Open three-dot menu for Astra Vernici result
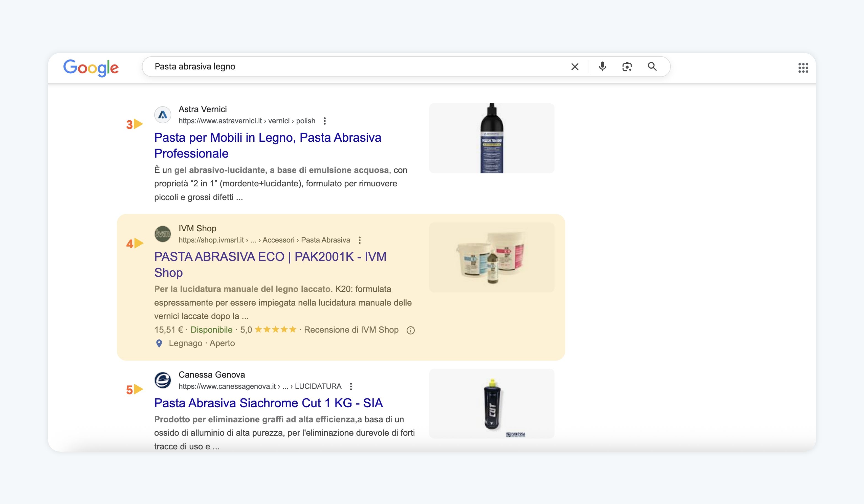The width and height of the screenshot is (864, 504). point(324,121)
